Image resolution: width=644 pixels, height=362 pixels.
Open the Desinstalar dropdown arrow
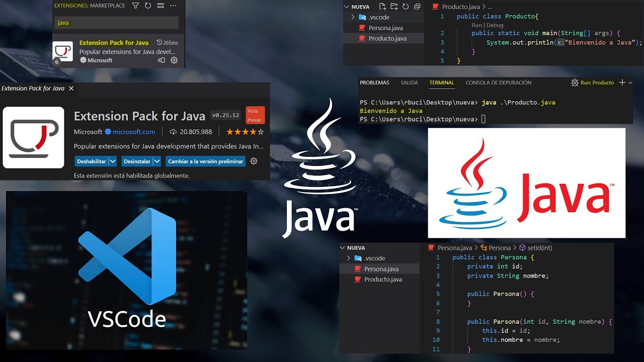(x=157, y=161)
